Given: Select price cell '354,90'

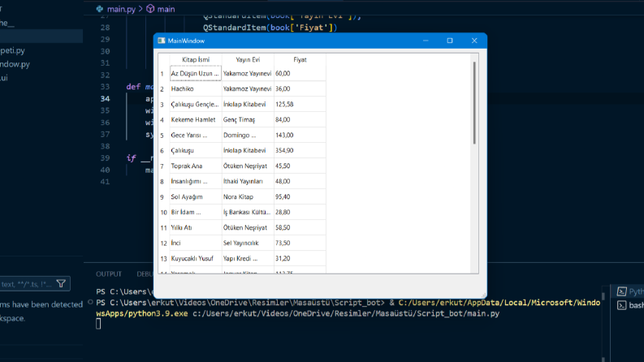Looking at the screenshot, I should point(300,151).
